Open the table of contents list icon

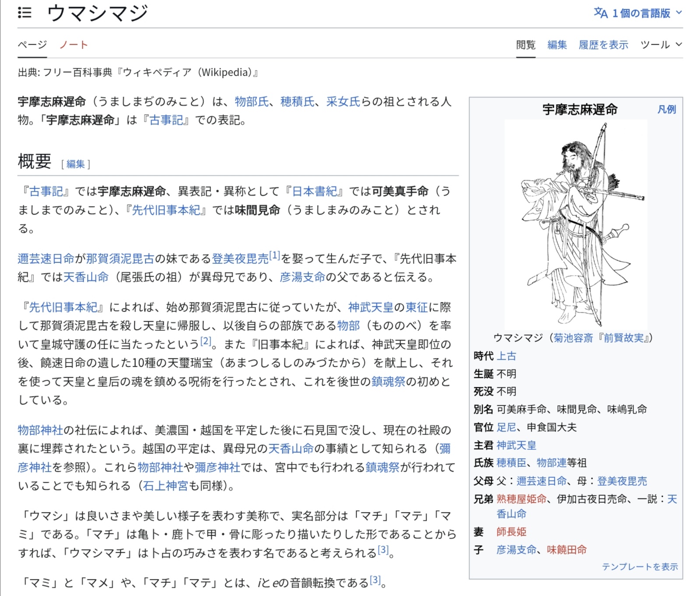24,13
